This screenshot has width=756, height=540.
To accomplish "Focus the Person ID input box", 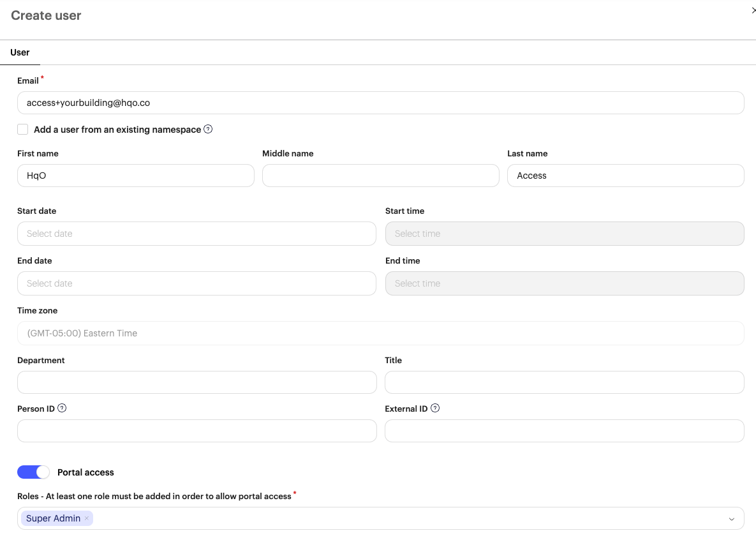I will [196, 431].
